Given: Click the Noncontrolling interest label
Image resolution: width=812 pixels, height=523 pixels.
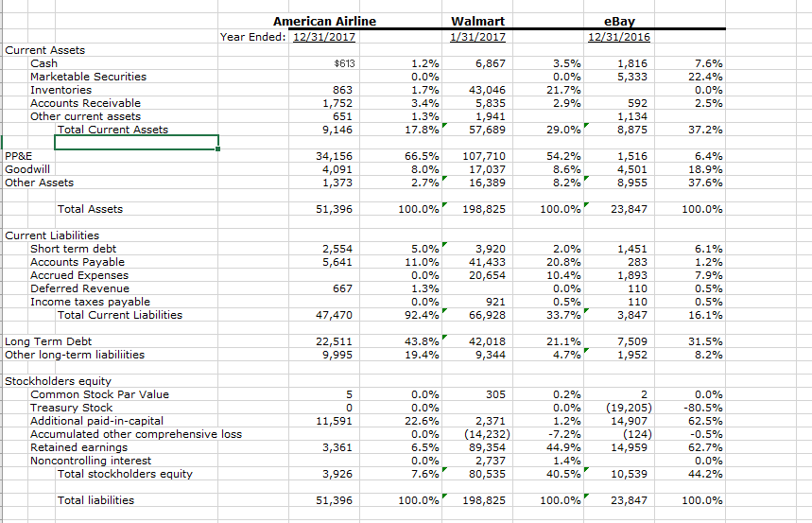Looking at the screenshot, I should (x=91, y=461).
